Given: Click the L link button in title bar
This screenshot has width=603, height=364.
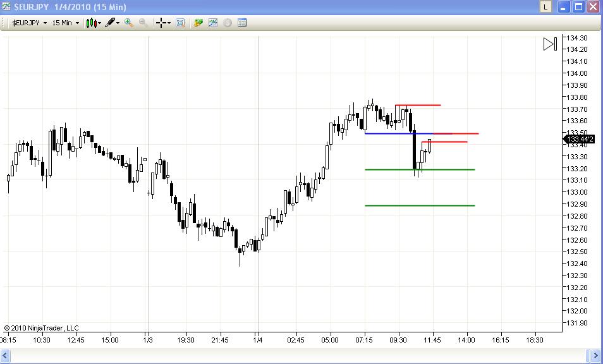Looking at the screenshot, I should (x=545, y=7).
